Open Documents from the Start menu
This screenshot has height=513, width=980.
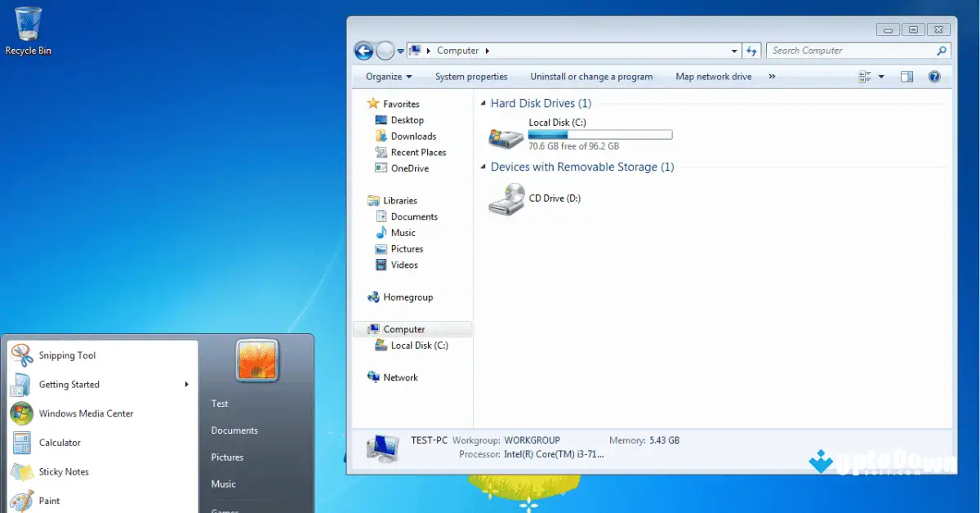(x=234, y=430)
